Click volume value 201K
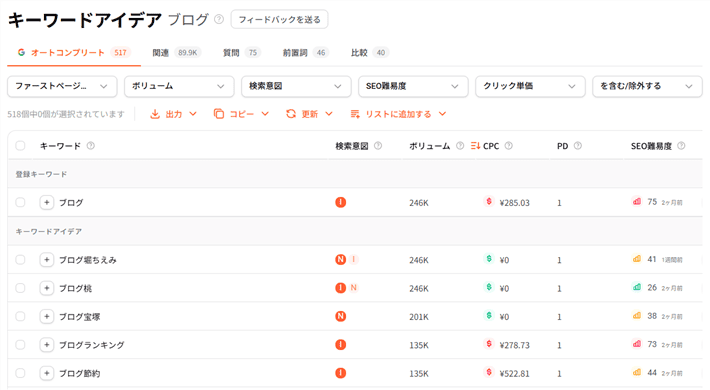Viewport: 710px width, 390px height. [419, 317]
